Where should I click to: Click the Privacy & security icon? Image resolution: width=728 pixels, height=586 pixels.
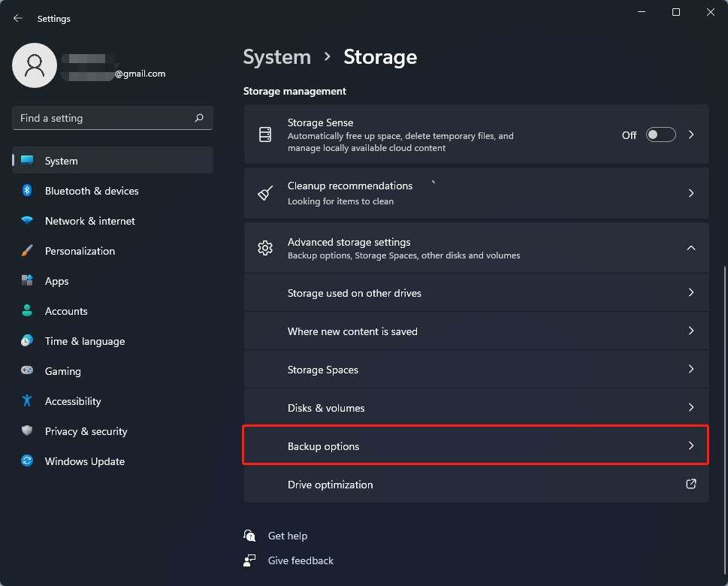coord(26,431)
